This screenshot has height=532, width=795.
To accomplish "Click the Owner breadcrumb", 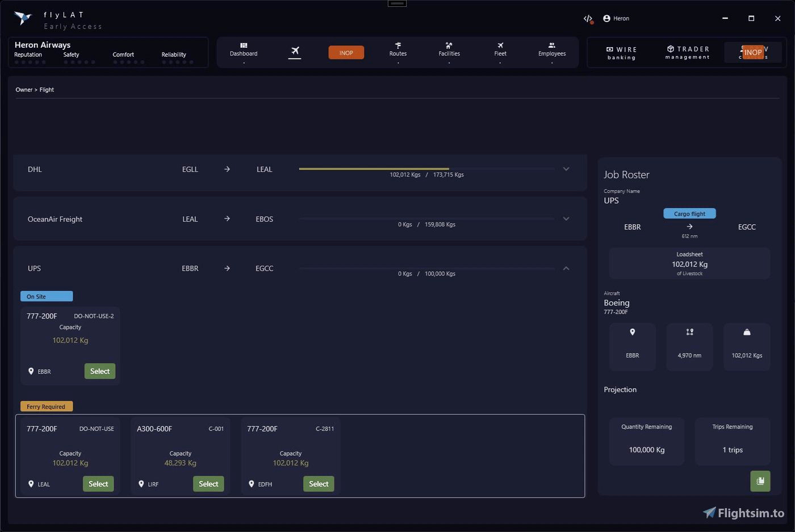I will [24, 90].
